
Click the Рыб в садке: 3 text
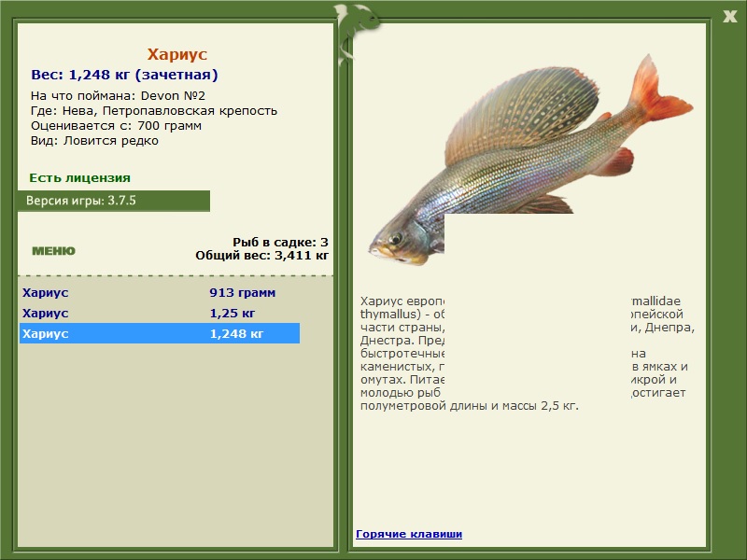281,242
